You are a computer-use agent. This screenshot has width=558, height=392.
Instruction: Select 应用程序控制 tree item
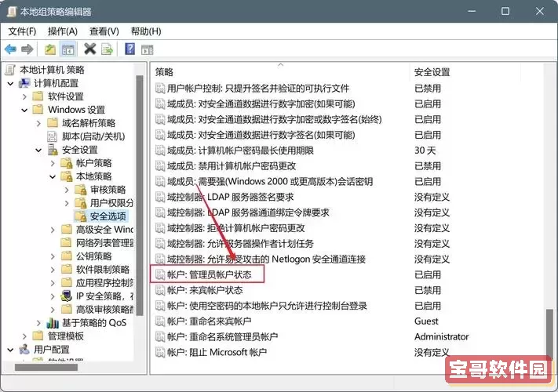tap(104, 283)
